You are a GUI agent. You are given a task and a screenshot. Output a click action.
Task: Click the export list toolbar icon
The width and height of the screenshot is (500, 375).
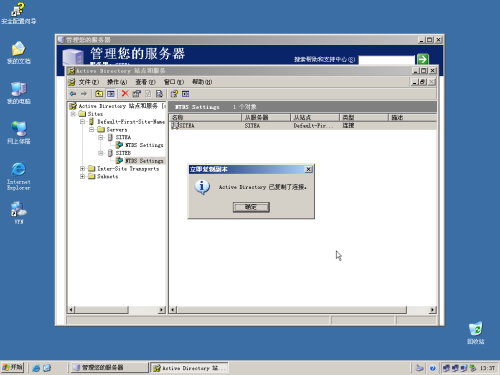click(x=159, y=94)
